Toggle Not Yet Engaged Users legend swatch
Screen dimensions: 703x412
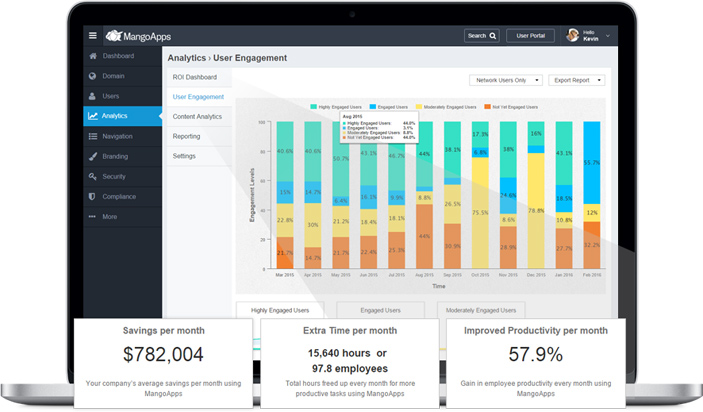(x=487, y=107)
